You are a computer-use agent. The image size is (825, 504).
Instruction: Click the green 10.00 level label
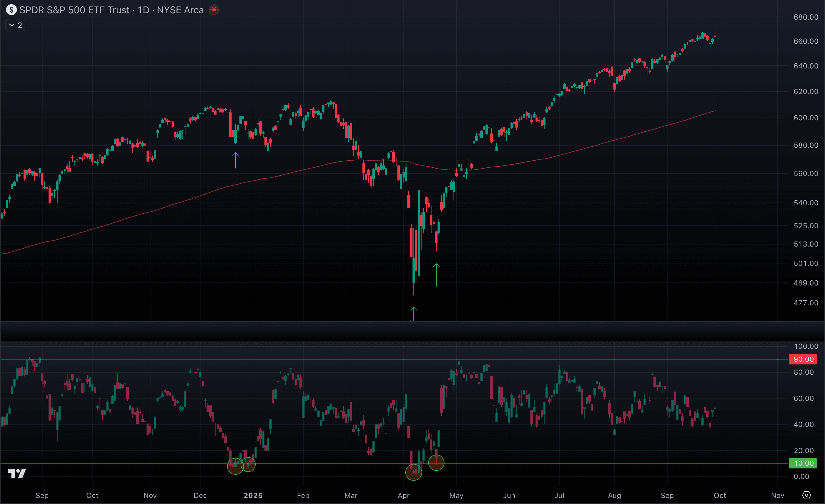point(803,463)
